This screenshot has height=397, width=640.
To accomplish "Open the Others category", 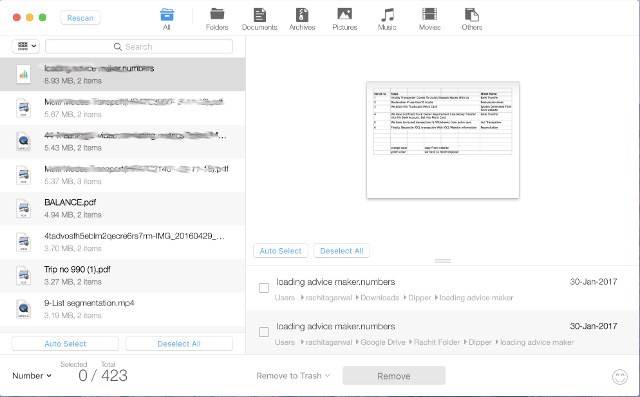I will (x=472, y=15).
